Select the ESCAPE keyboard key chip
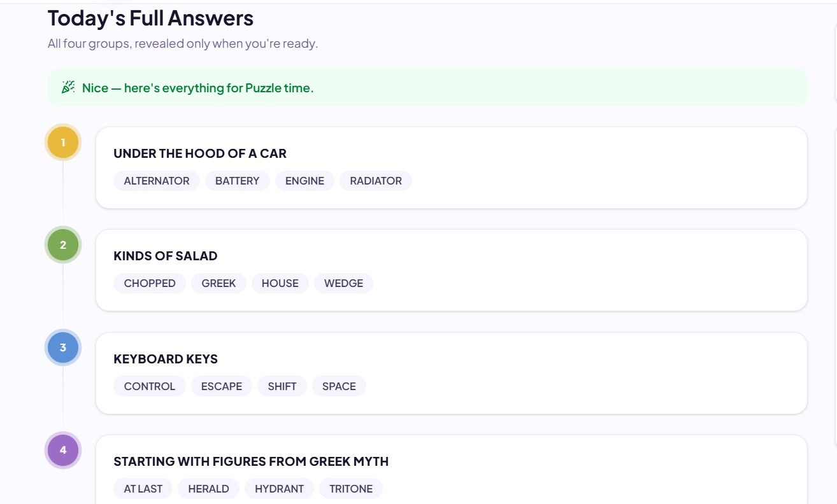This screenshot has height=504, width=837. point(222,386)
